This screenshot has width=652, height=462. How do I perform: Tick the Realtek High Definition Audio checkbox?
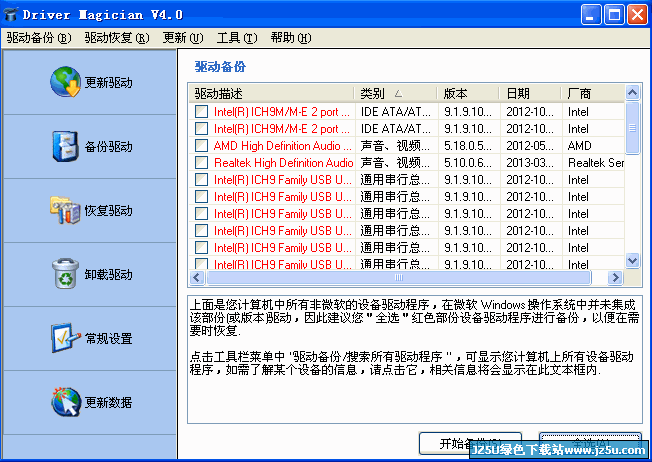point(202,163)
